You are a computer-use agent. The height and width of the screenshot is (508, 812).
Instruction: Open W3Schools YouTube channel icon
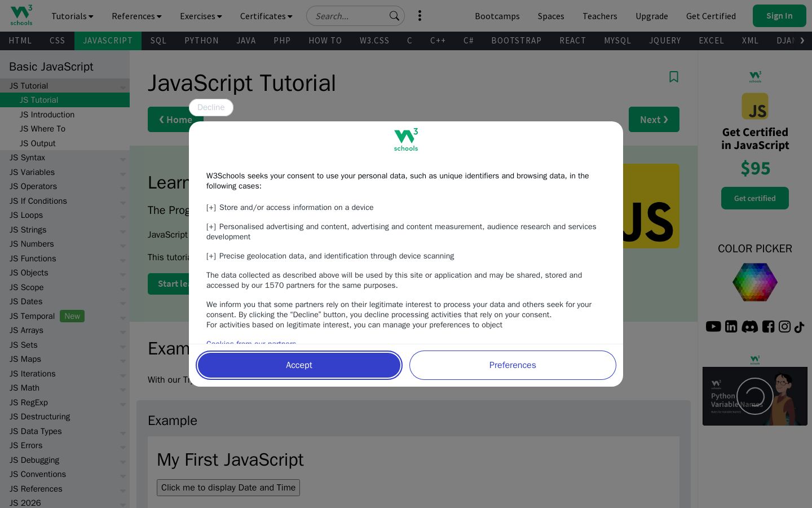[713, 326]
